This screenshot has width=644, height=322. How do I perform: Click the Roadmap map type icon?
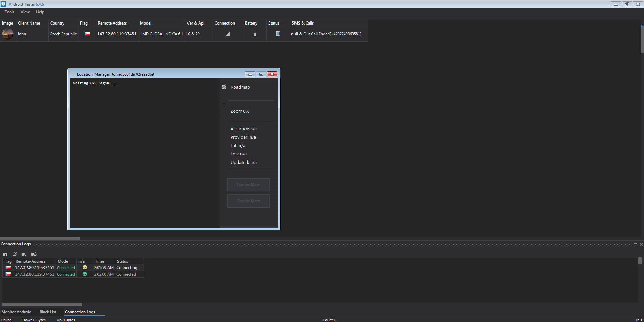point(224,87)
